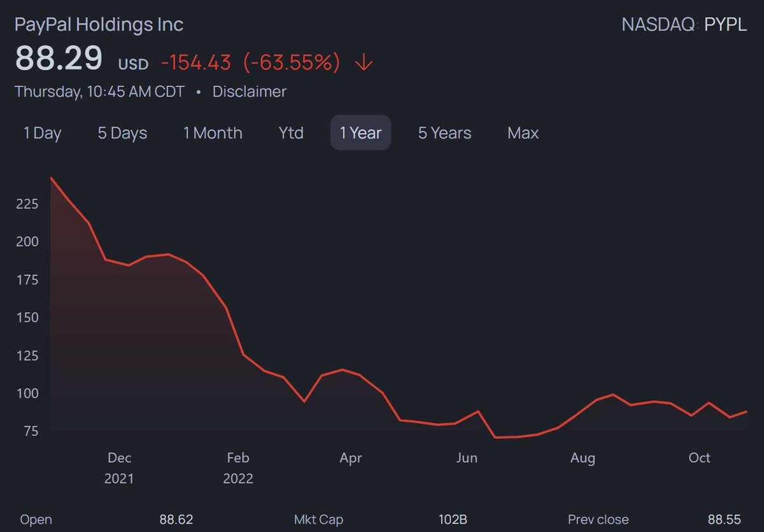This screenshot has width=764, height=532.
Task: Click the NASDAQ exchange label
Action: (x=659, y=25)
